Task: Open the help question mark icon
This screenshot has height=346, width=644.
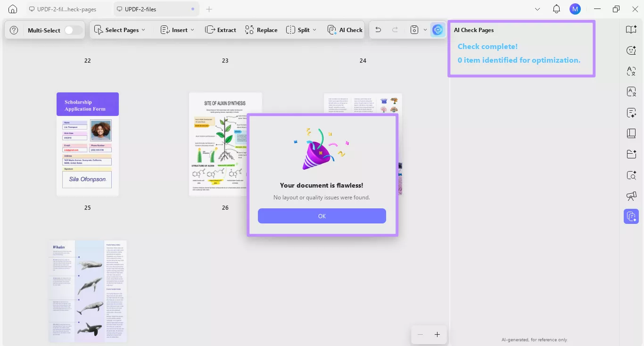Action: click(x=14, y=30)
